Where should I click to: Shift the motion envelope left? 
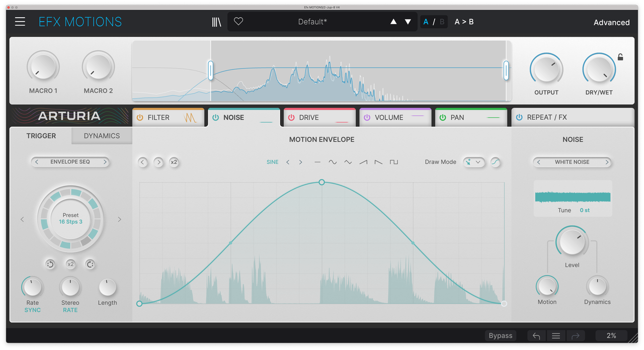[143, 162]
